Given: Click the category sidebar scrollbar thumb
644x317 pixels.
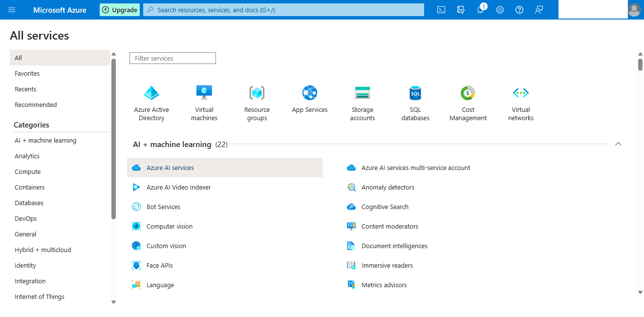Looking at the screenshot, I should coord(114,139).
